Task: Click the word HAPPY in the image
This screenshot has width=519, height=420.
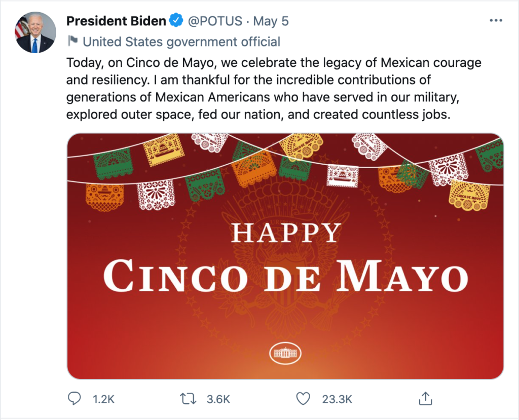Action: 286,233
